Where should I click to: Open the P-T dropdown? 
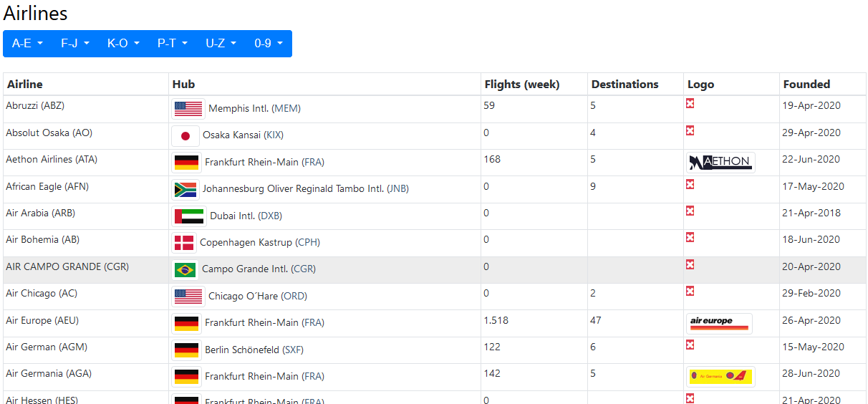point(173,44)
